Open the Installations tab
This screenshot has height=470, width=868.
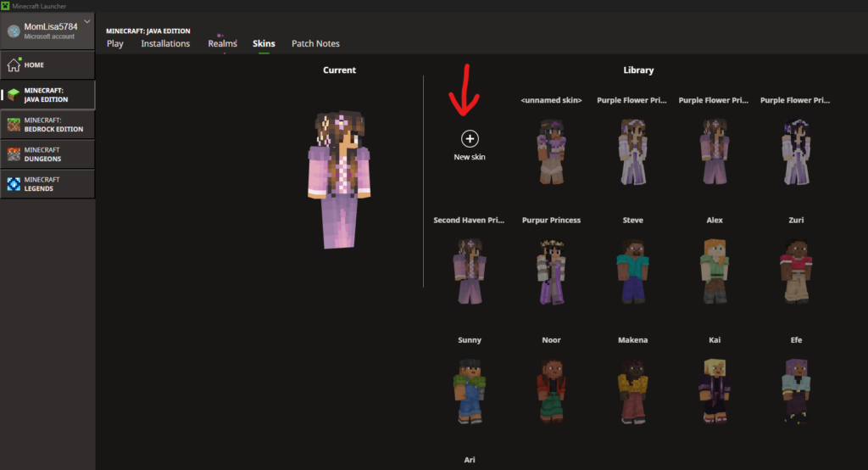click(165, 43)
